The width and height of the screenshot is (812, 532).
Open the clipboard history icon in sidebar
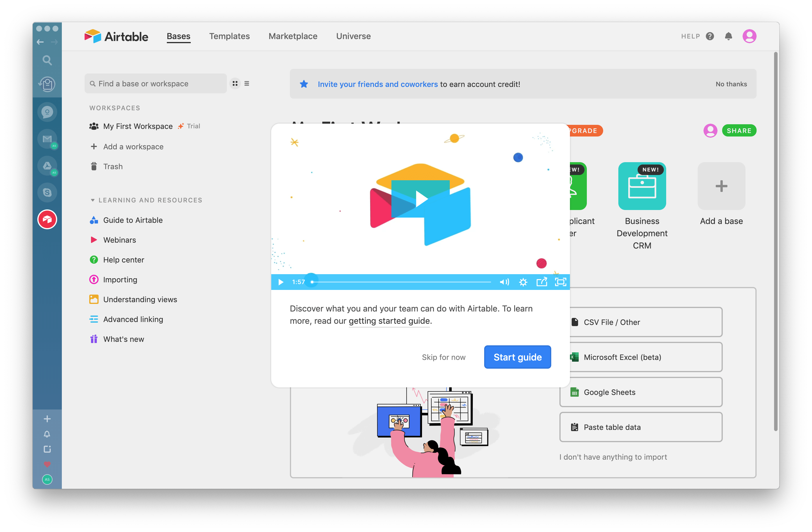coord(47,84)
